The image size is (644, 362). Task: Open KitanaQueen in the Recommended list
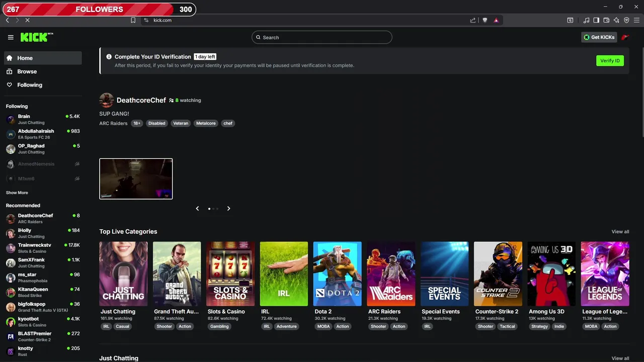pyautogui.click(x=43, y=292)
